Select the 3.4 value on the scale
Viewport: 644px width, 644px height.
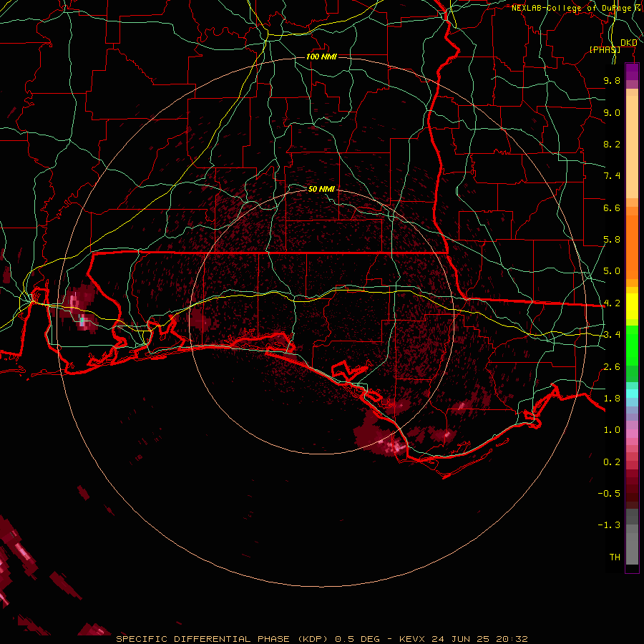point(612,335)
